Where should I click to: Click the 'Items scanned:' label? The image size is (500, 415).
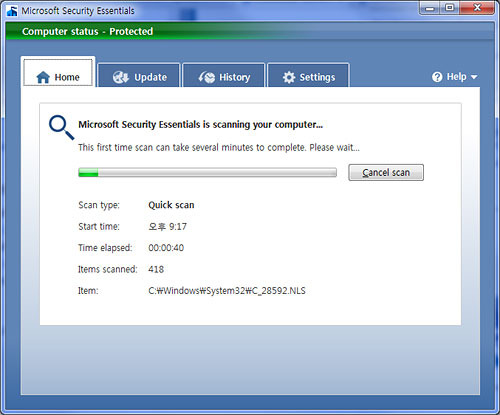tap(108, 269)
